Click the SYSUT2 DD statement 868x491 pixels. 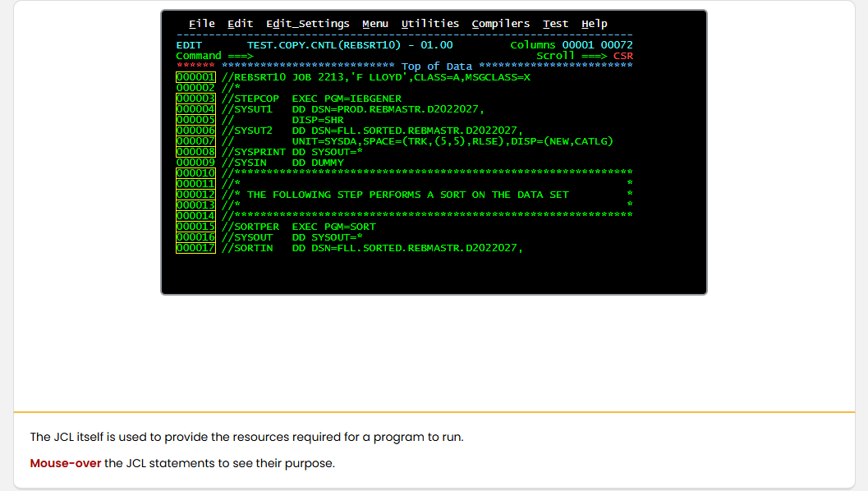coord(372,131)
